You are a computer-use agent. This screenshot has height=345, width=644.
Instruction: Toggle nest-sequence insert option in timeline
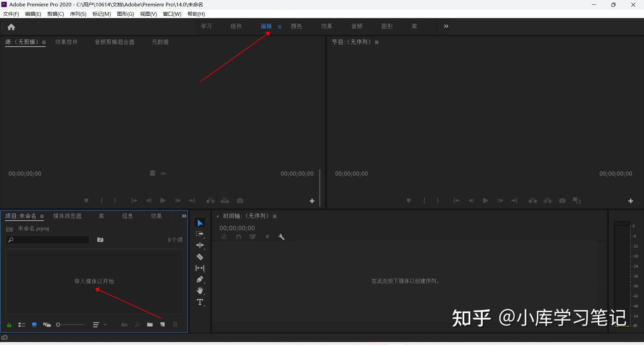pyautogui.click(x=224, y=237)
